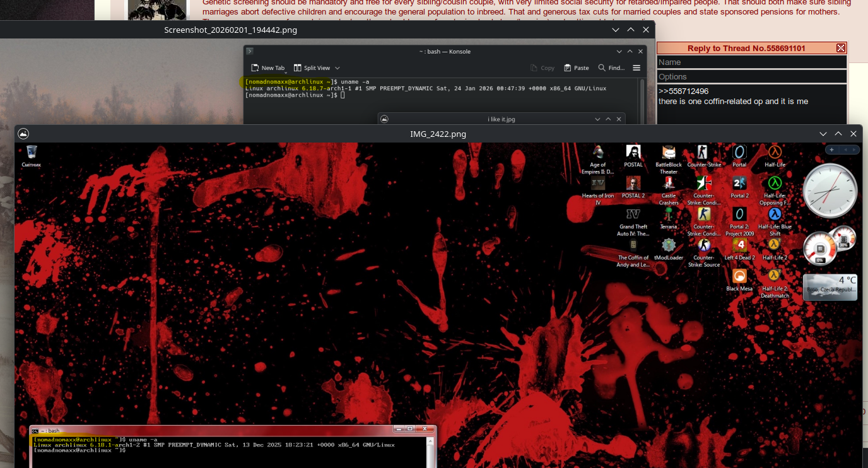Launch the POSTAL shortcut with the black-and-white face

tap(633, 156)
